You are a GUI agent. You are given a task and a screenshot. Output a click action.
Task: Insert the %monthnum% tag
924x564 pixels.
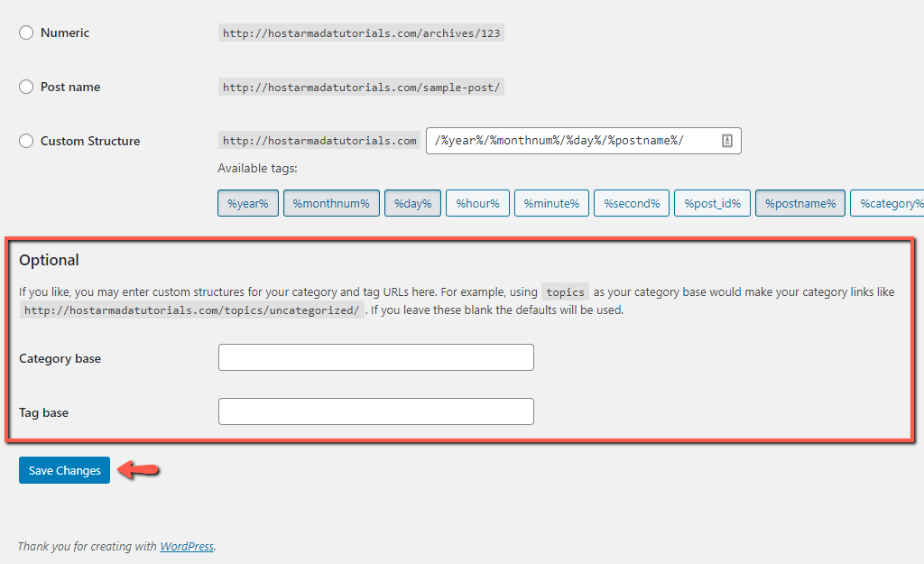(x=331, y=202)
